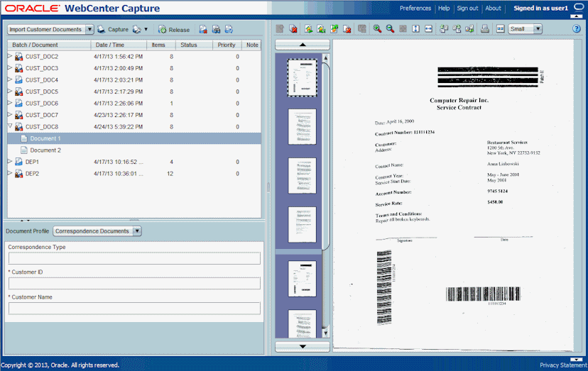Open the Help link in the header
This screenshot has height=371, width=588.
pos(444,9)
